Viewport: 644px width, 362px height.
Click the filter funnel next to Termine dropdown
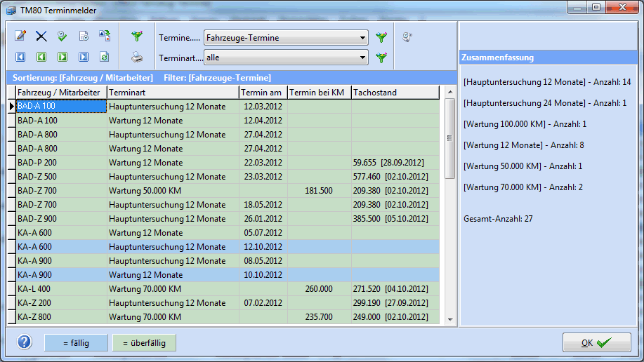click(381, 38)
